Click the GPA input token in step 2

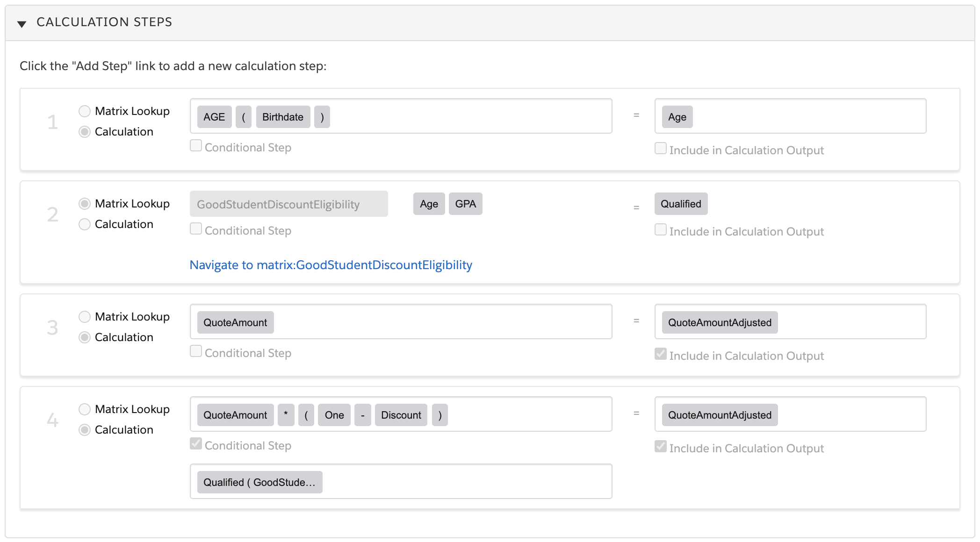(x=466, y=204)
